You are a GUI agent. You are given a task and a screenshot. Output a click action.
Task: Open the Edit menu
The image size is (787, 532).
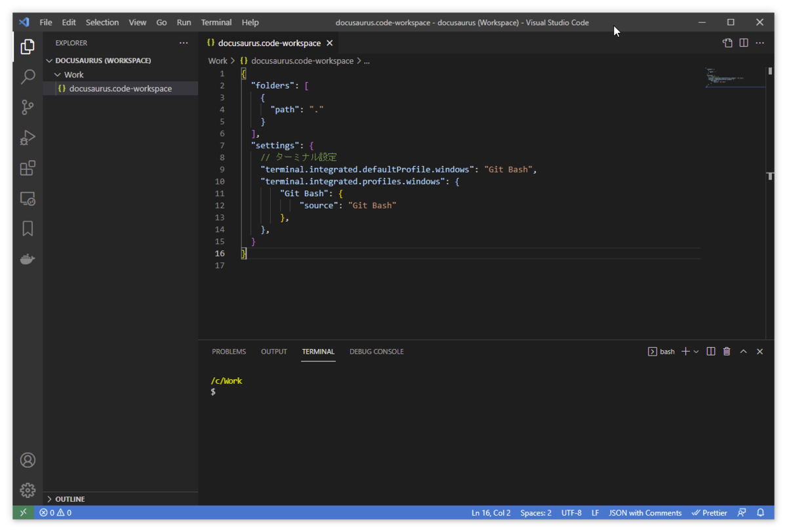(x=69, y=22)
